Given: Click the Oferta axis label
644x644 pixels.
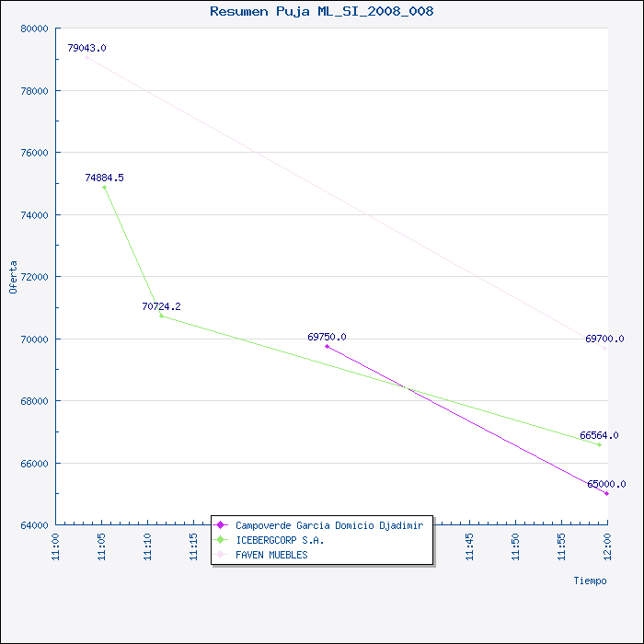Looking at the screenshot, I should (13, 277).
